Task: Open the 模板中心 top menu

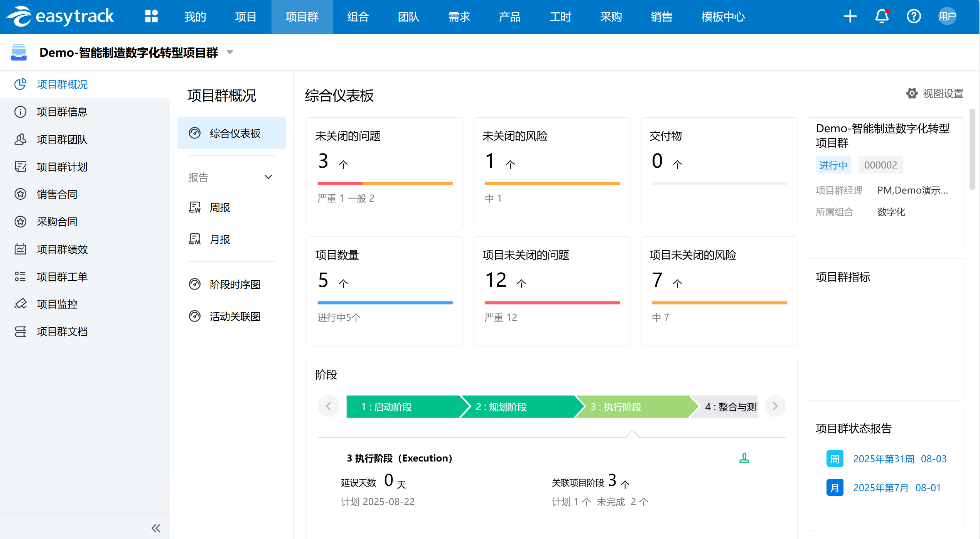Action: click(723, 17)
